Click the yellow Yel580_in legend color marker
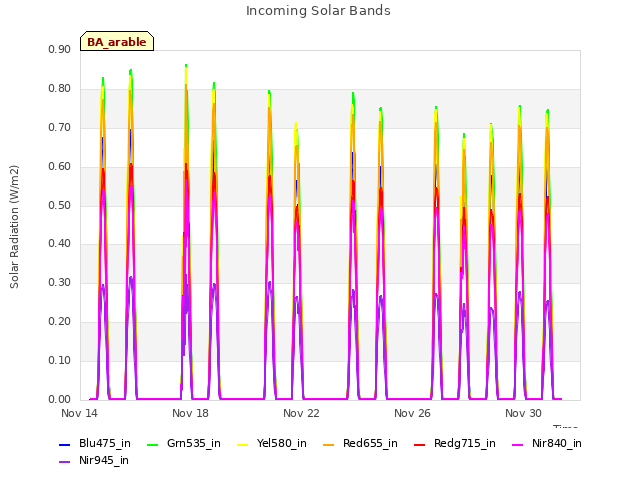This screenshot has width=640, height=480. 242,444
